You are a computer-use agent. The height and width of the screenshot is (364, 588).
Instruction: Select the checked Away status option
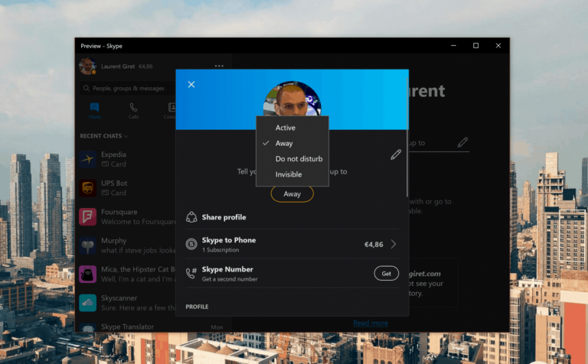292,144
